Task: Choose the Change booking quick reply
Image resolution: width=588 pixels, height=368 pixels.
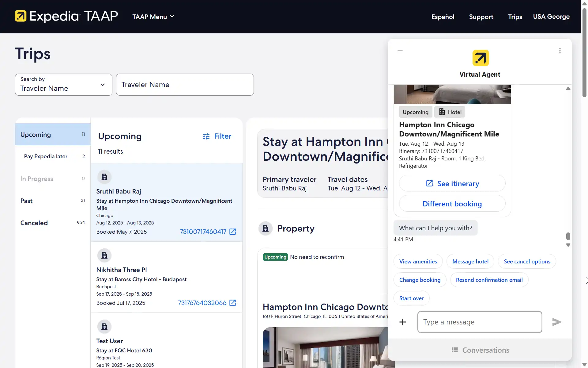Action: coord(420,280)
